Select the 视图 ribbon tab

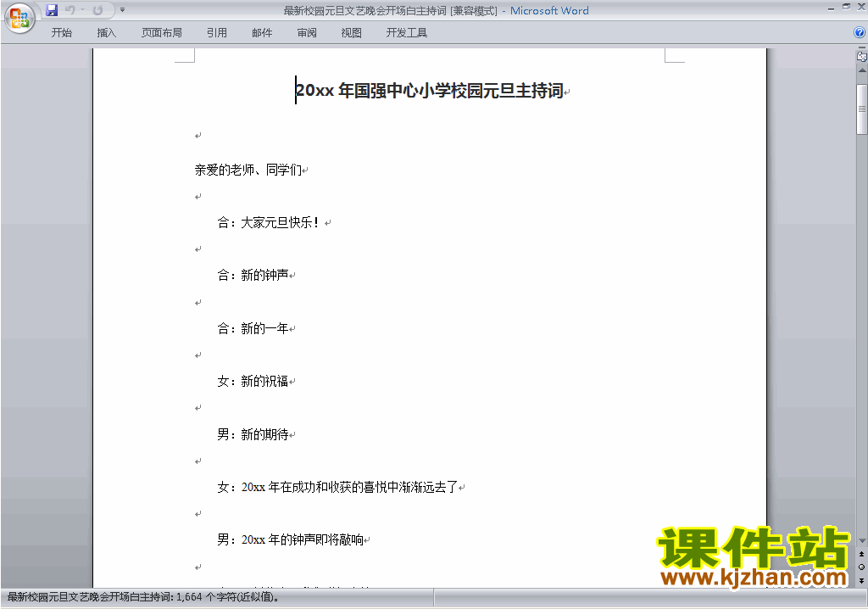tap(352, 33)
